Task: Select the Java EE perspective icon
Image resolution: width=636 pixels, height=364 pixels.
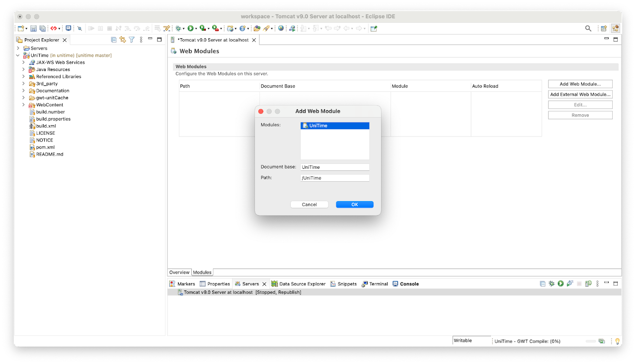Action: coord(616,29)
